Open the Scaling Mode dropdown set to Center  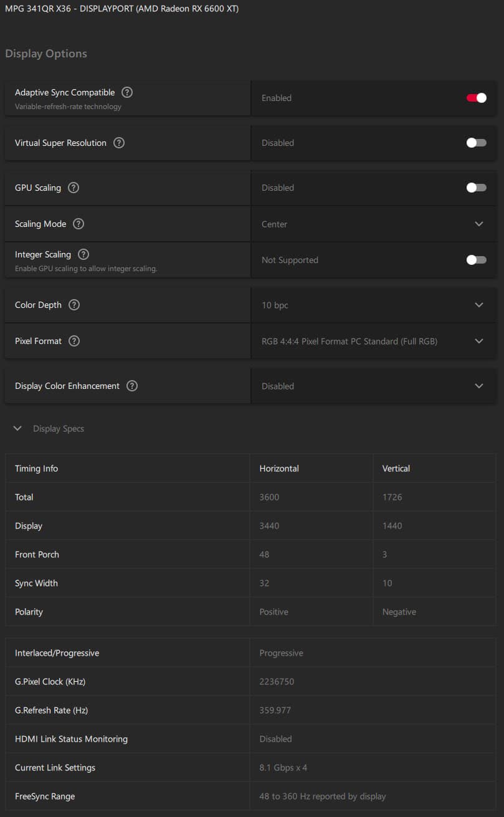478,224
